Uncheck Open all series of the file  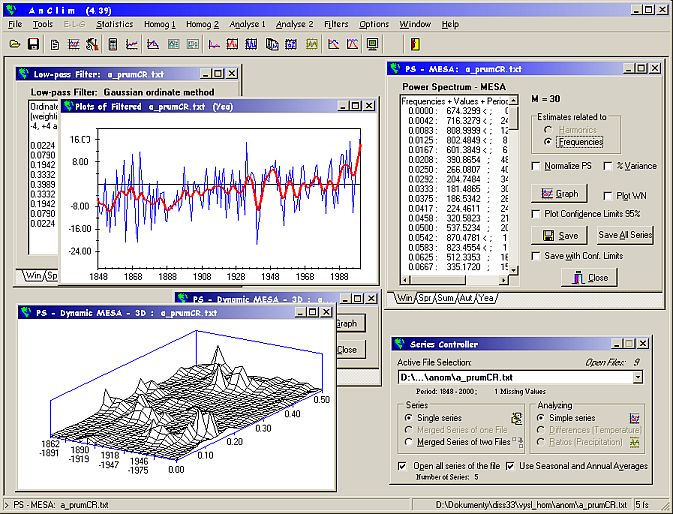(x=402, y=466)
